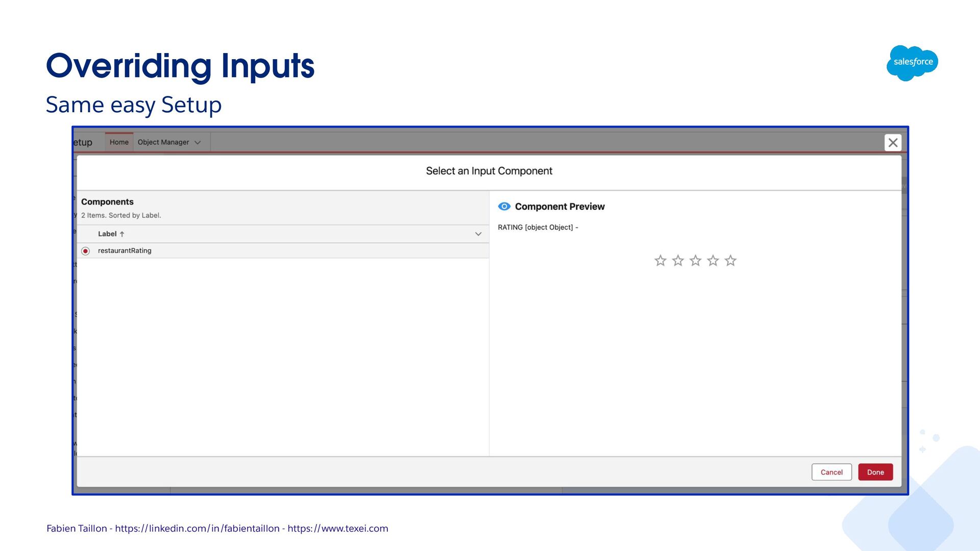Open the Label column dropdown chevron
Image resolution: width=980 pixels, height=551 pixels.
click(478, 234)
